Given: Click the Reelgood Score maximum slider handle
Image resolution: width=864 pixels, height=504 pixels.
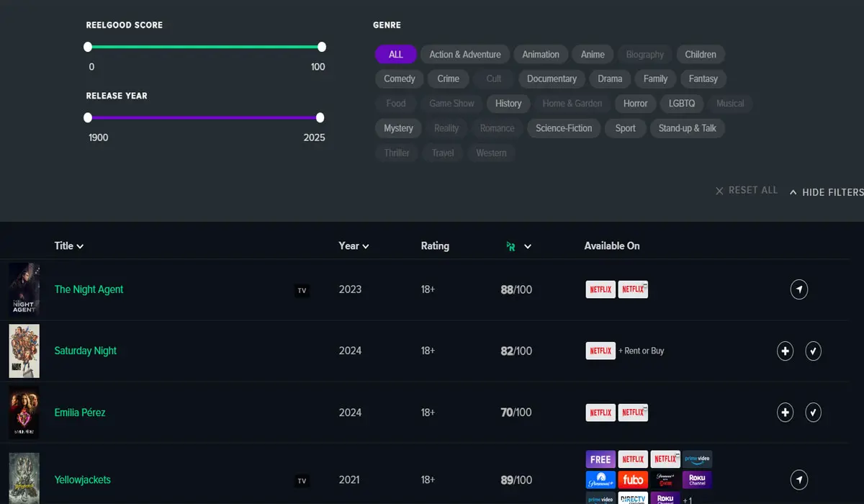Looking at the screenshot, I should (x=322, y=47).
